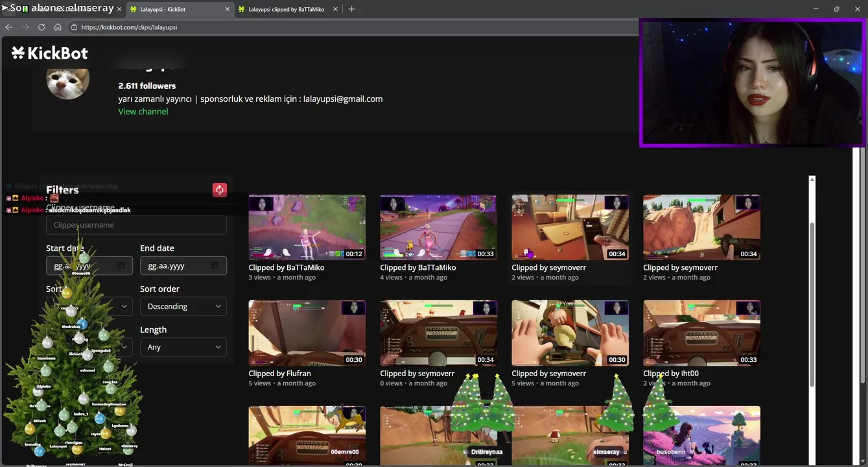Viewport: 868px width, 467px height.
Task: Open the anime-style purple clip thumbnail
Action: (x=701, y=437)
